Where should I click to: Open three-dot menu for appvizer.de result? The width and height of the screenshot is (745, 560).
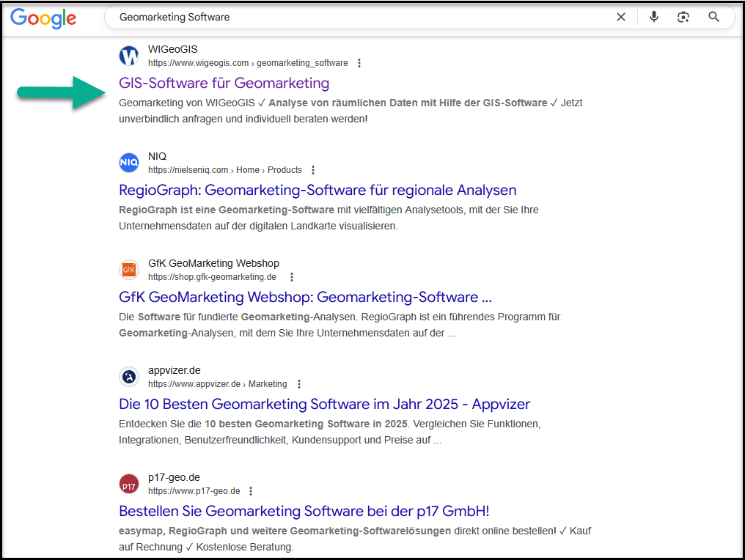click(x=298, y=384)
